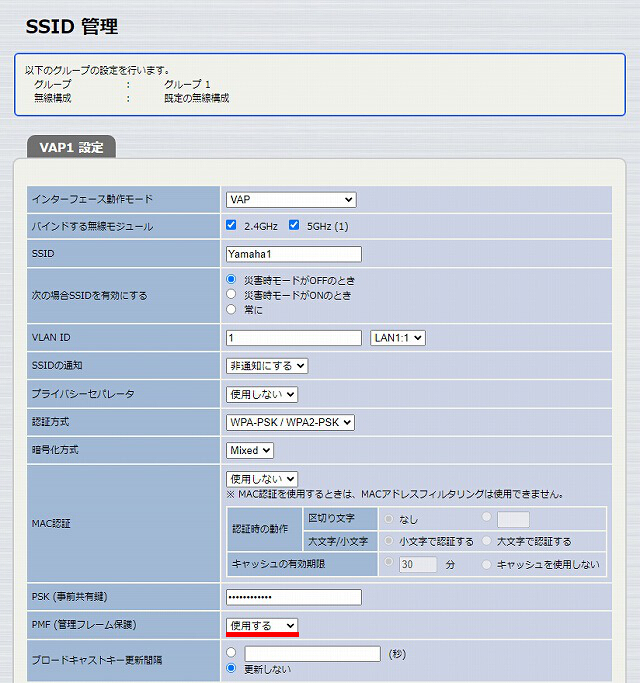Open the MAC認証 使用しない dropdown
This screenshot has height=683, width=640.
coord(262,479)
